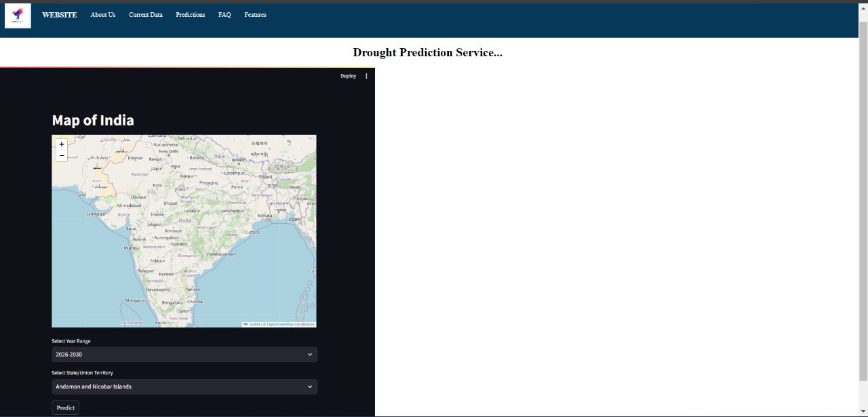View the Features page
Screen dimensions: 868x417
click(x=256, y=15)
